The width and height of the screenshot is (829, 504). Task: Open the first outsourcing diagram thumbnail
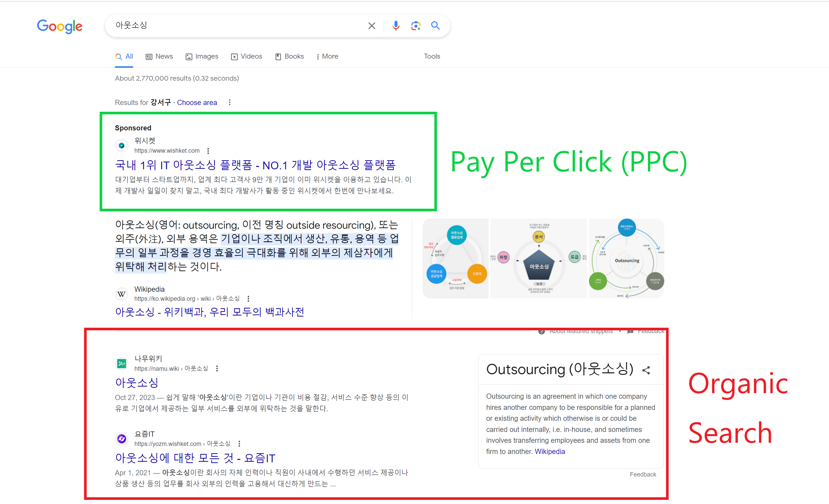pos(456,258)
